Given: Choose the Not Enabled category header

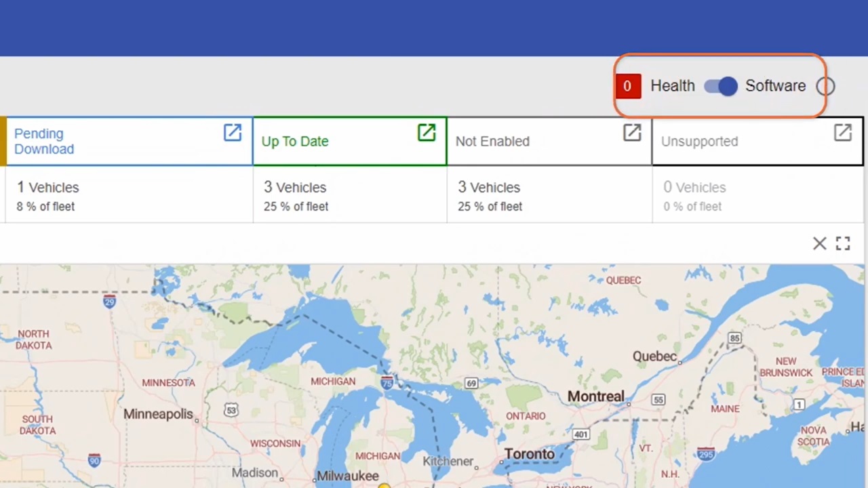Looking at the screenshot, I should tap(492, 142).
